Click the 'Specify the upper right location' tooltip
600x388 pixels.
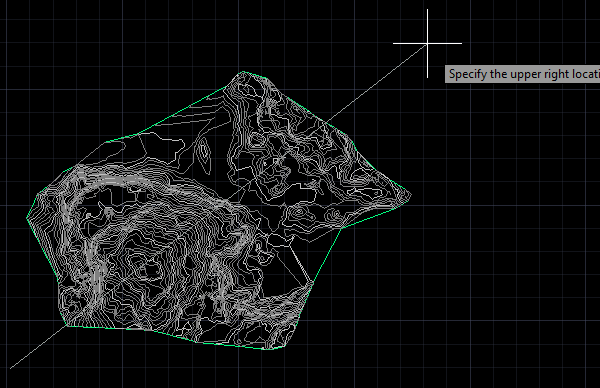click(523, 74)
